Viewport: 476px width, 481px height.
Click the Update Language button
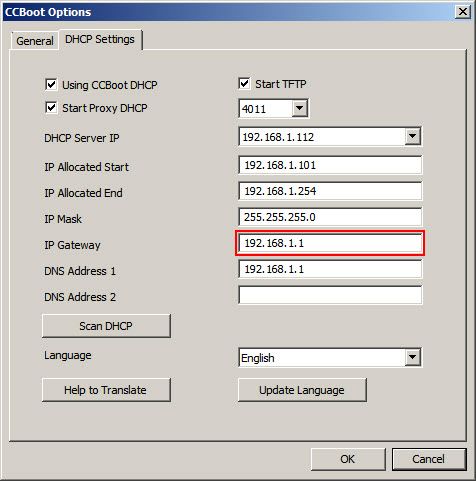pos(302,390)
